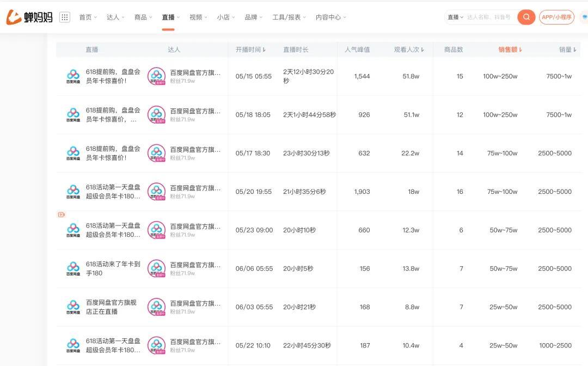Click Baidu Netdisk thumbnail in 05/15 05:55 row
The image size is (588, 366).
click(x=73, y=76)
